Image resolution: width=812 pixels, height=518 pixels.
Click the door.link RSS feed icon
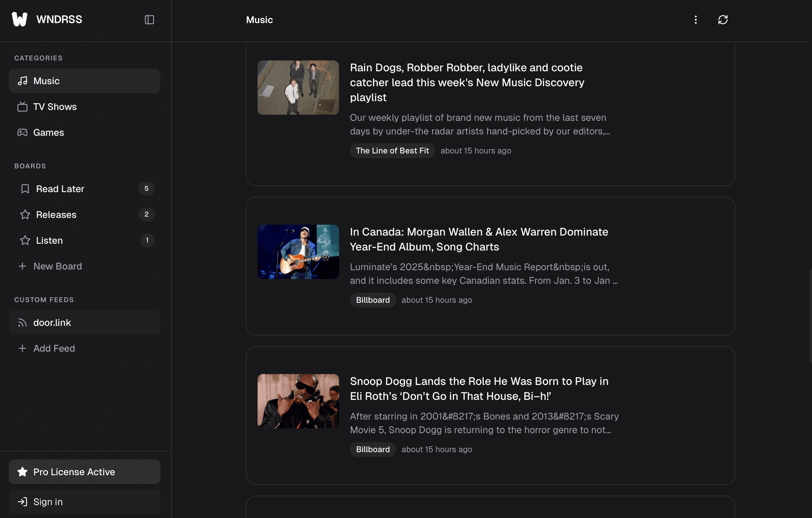coord(22,322)
